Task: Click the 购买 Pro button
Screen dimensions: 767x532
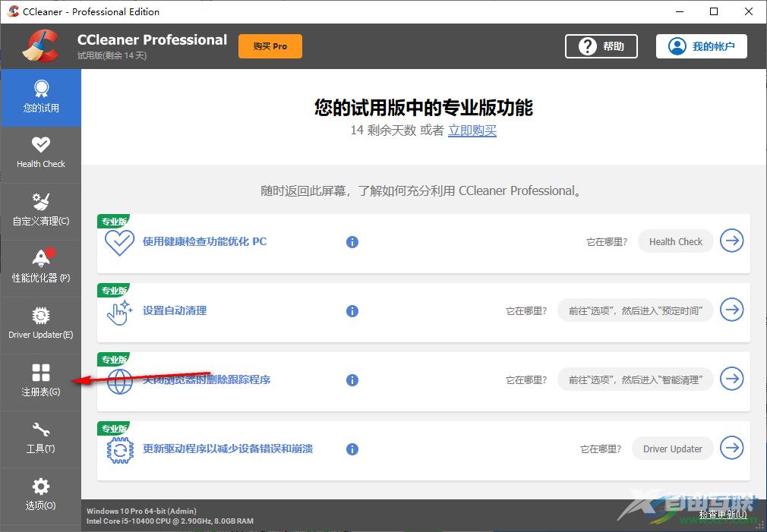Action: click(270, 46)
